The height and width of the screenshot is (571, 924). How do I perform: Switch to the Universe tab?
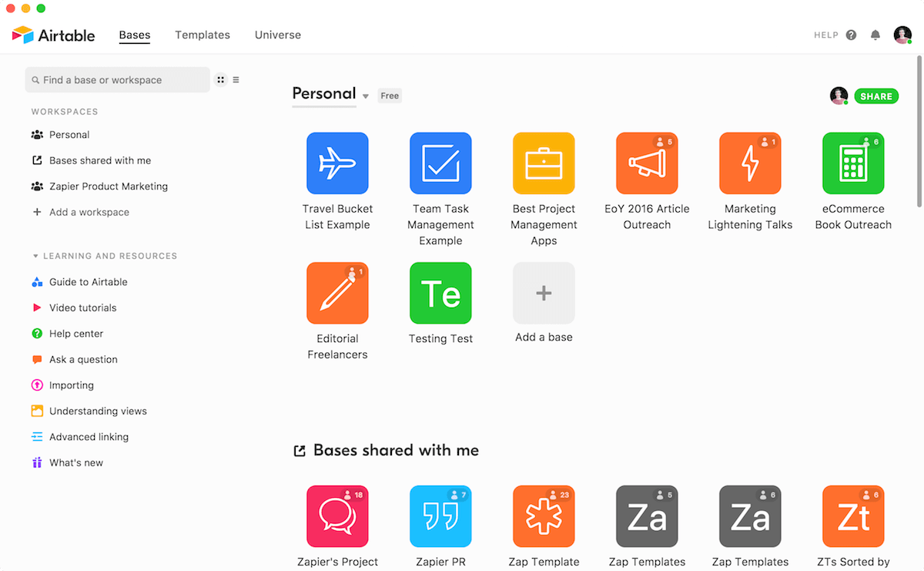pyautogui.click(x=278, y=35)
